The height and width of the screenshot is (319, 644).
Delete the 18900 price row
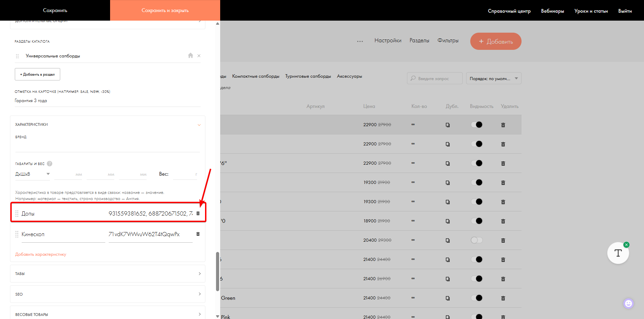coord(503,221)
